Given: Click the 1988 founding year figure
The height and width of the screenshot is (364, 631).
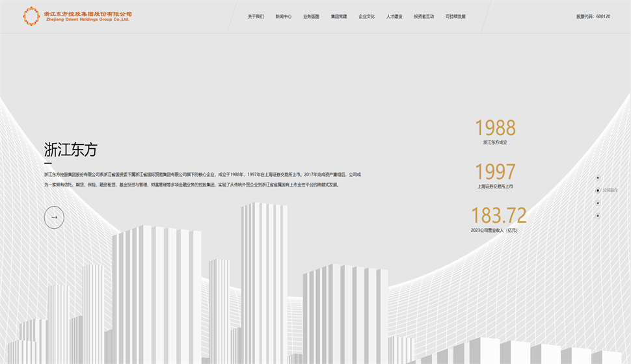Looking at the screenshot, I should (494, 128).
